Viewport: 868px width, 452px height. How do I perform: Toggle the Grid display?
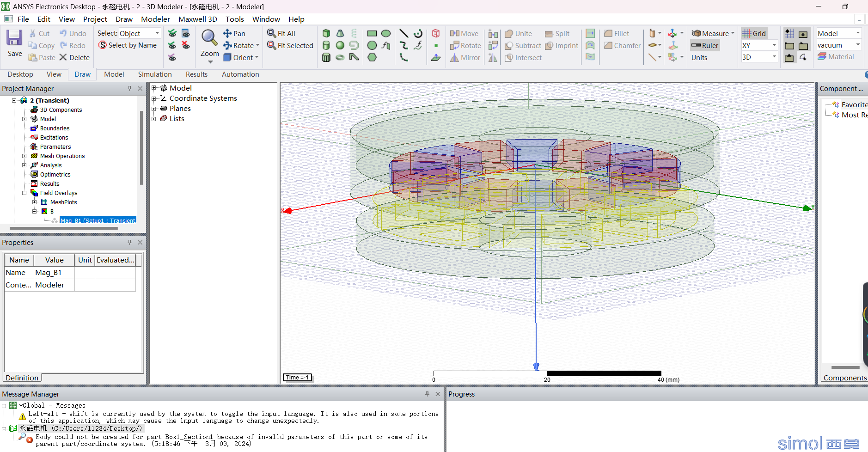754,33
